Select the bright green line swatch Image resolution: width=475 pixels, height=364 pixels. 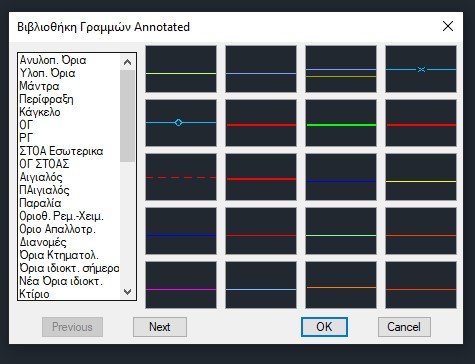click(x=341, y=123)
